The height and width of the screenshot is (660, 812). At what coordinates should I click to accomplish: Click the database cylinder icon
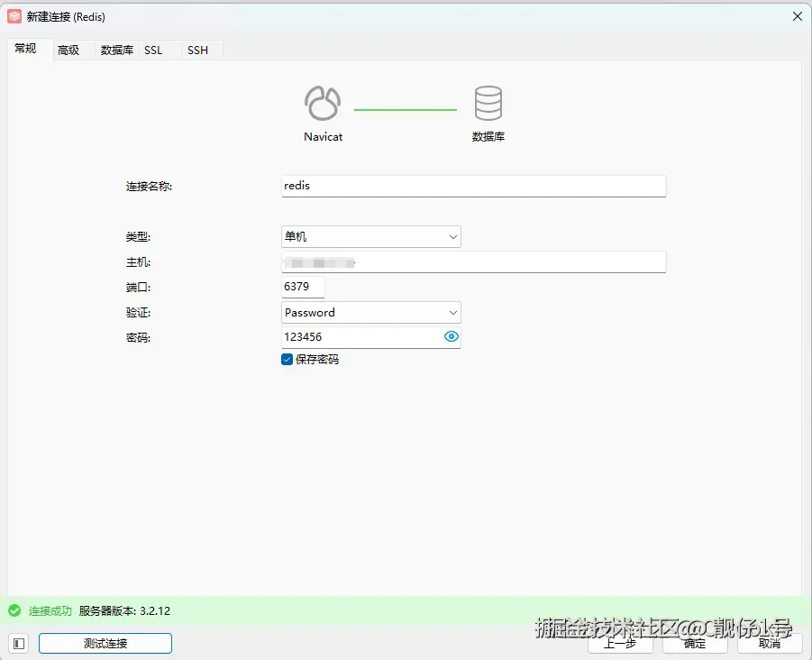[488, 103]
